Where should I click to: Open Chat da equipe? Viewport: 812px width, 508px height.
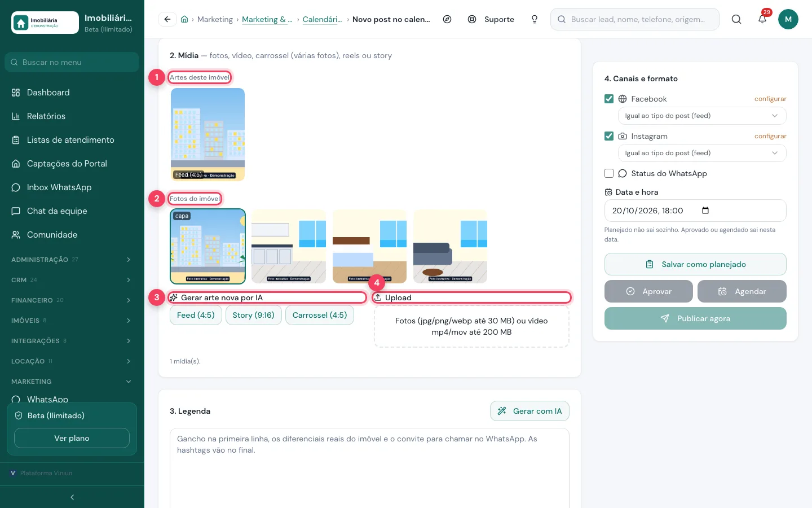click(72, 211)
